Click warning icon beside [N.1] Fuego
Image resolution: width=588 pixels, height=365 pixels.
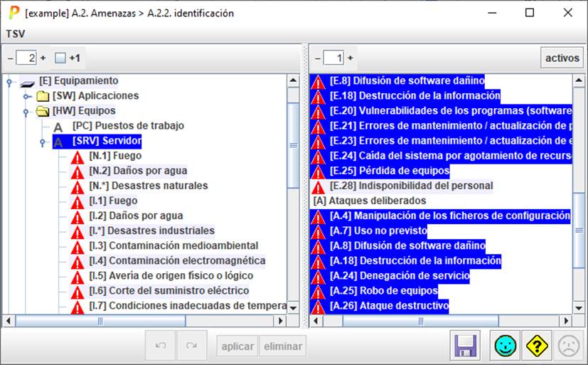pos(78,156)
